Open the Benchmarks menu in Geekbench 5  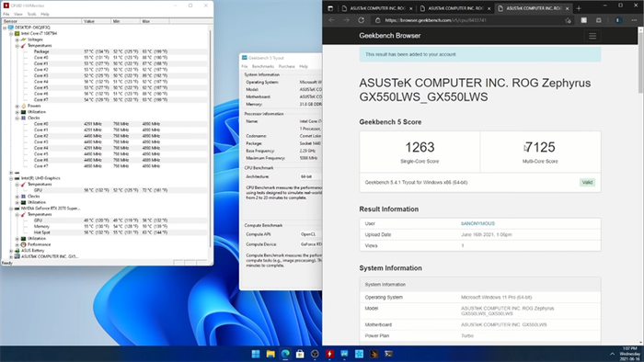coord(263,66)
